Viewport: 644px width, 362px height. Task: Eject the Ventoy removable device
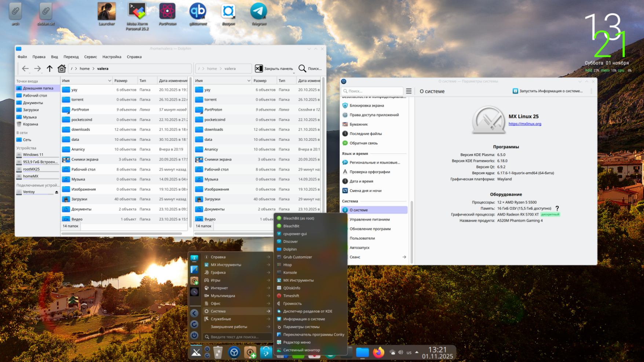pos(56,192)
